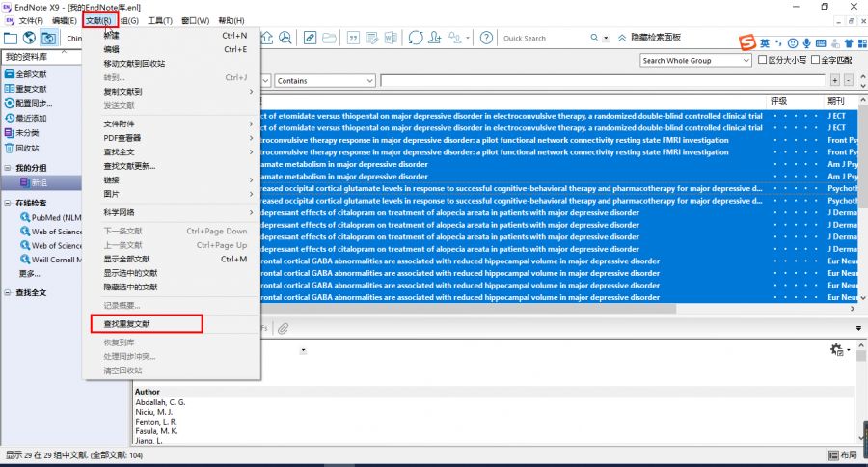Viewport: 868px width, 467px height.
Task: Open Help via the question mark icon
Action: click(486, 38)
